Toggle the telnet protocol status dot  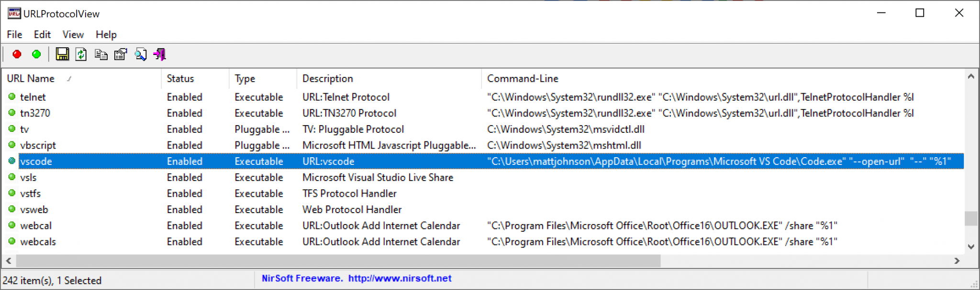11,97
